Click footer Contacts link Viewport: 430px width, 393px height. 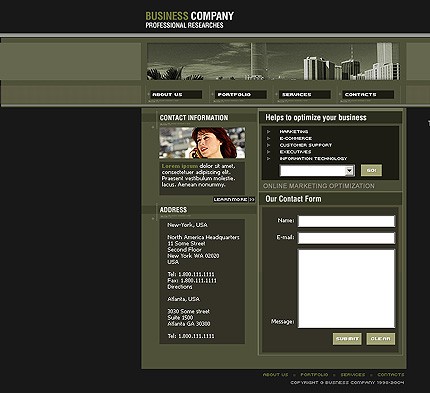[x=391, y=375]
